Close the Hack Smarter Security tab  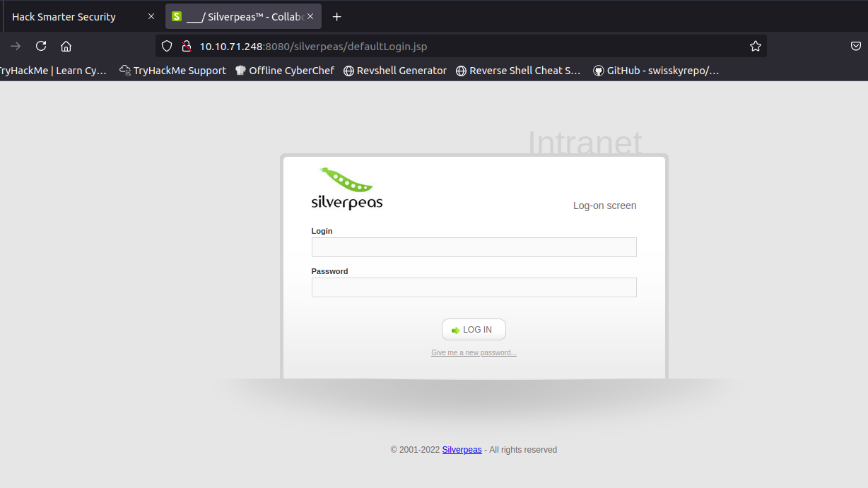(151, 16)
